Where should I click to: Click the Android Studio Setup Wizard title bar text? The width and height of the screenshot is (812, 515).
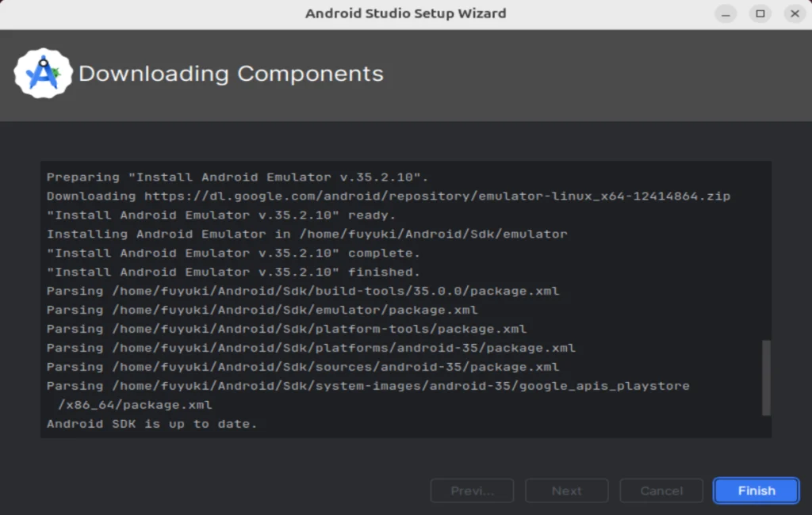[405, 13]
